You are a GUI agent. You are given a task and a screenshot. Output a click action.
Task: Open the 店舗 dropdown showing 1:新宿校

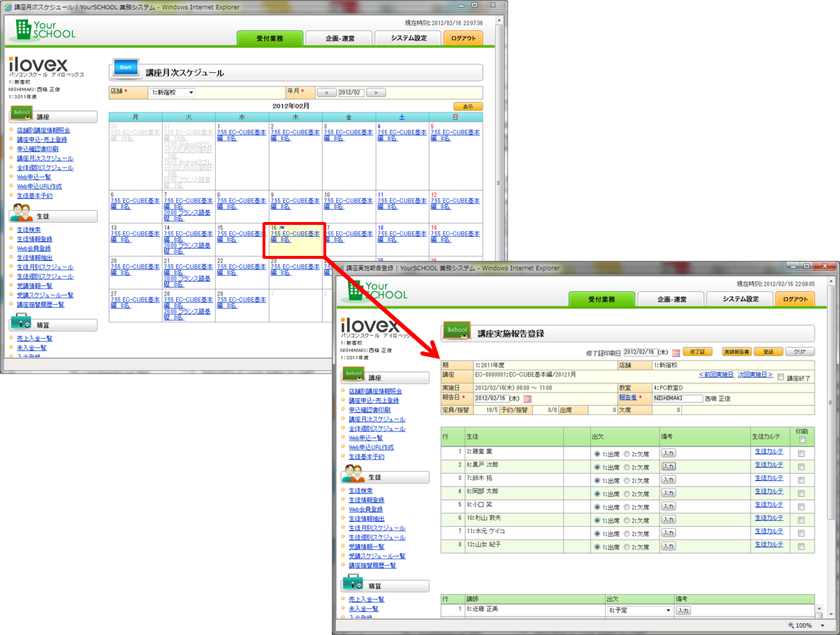[172, 93]
